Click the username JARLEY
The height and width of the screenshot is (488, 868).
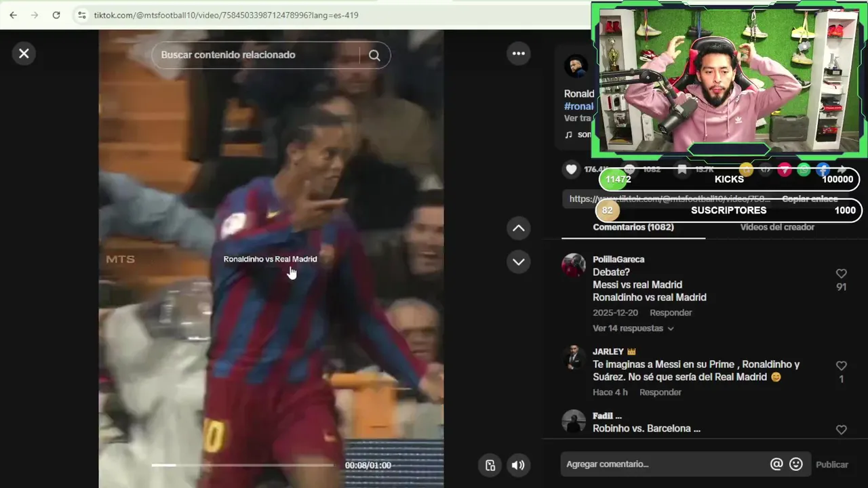[x=608, y=352]
